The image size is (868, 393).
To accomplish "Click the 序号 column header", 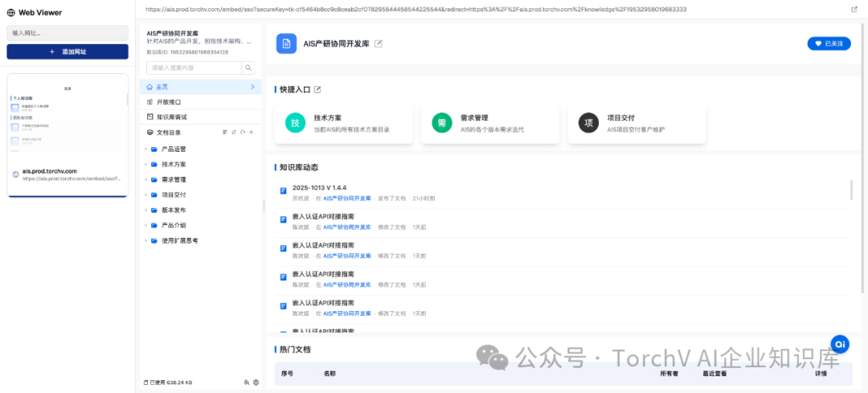I will tap(287, 374).
